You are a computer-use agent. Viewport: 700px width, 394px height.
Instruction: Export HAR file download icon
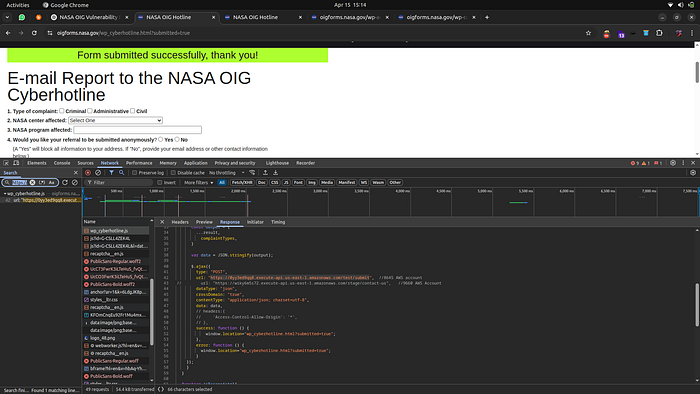(x=275, y=173)
